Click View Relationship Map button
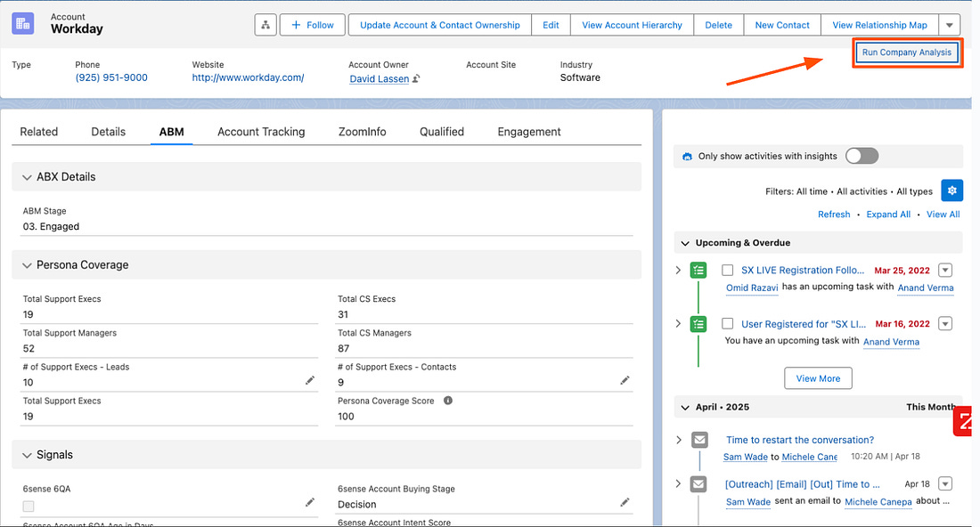The width and height of the screenshot is (980, 527). pos(879,25)
